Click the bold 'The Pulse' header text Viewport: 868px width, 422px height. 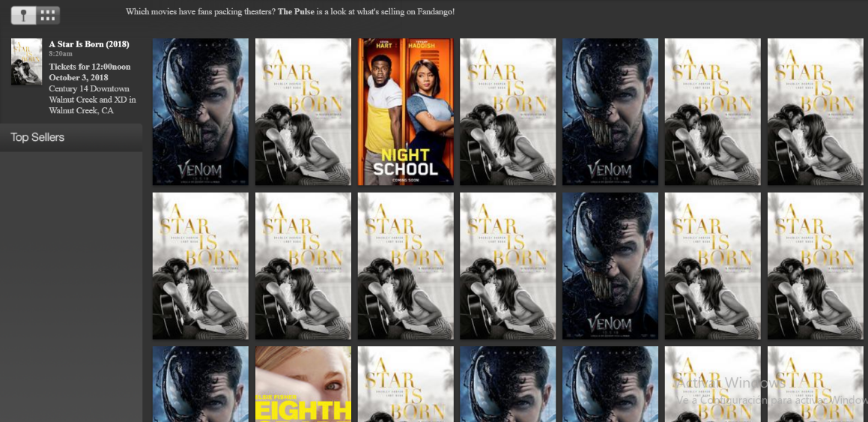(296, 11)
